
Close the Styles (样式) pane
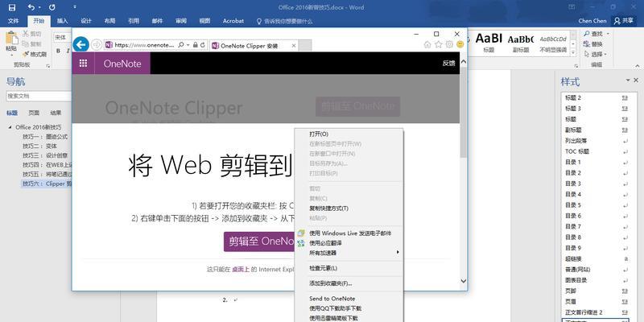click(636, 80)
